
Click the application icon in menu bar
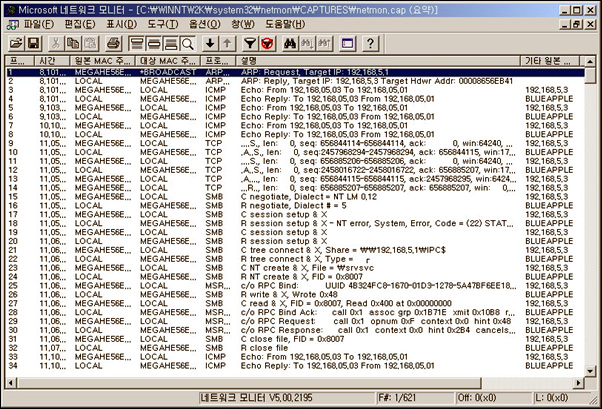pyautogui.click(x=12, y=25)
